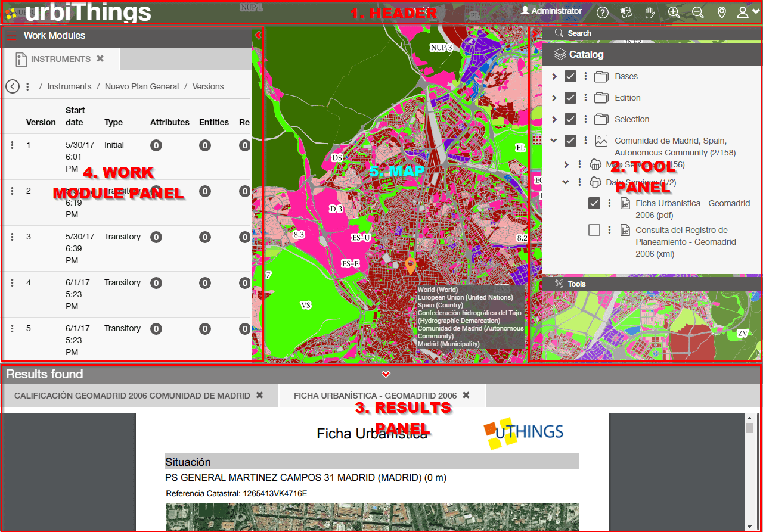
Task: Open the Work Modules hamburger menu
Action: [x=11, y=36]
